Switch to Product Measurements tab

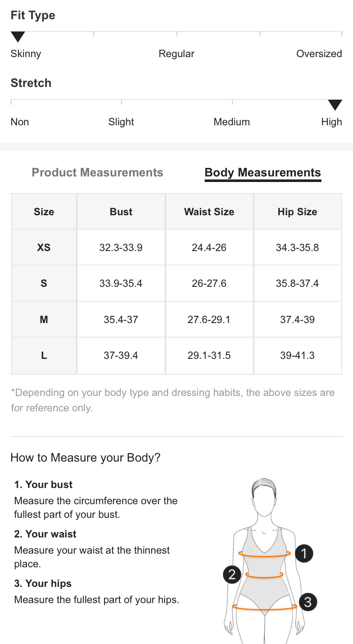click(97, 173)
